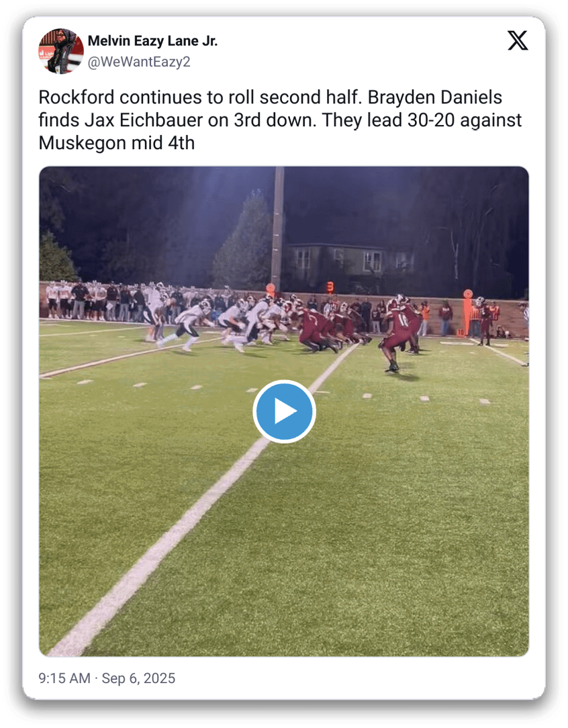Open Melvin Eazy Lane Jr.'s profile avatar
The image size is (568, 728).
[61, 51]
